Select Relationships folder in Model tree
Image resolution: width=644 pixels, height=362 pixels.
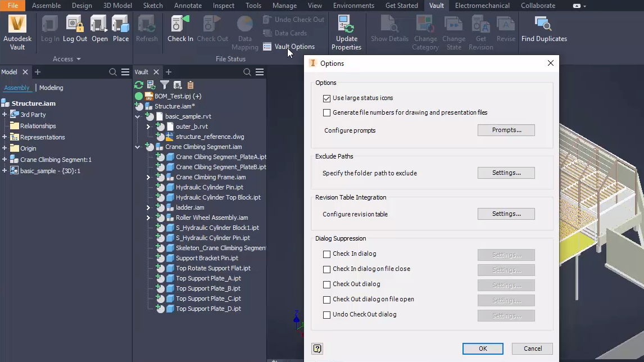(38, 126)
